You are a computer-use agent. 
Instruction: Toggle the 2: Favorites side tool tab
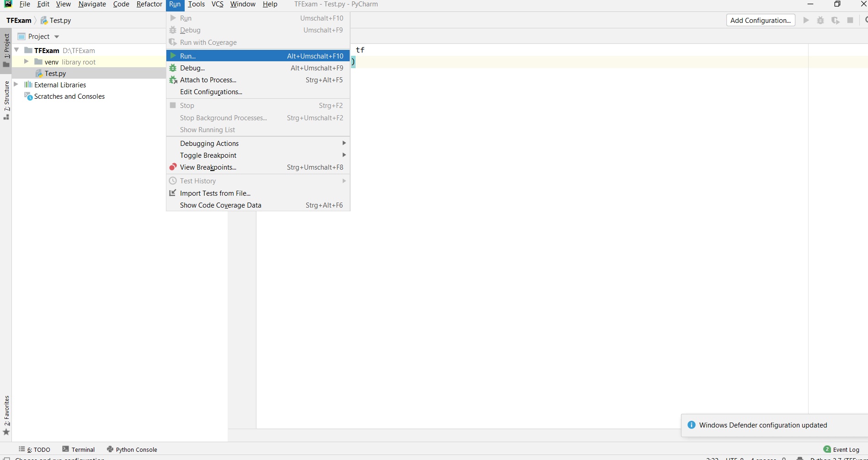[x=6, y=415]
